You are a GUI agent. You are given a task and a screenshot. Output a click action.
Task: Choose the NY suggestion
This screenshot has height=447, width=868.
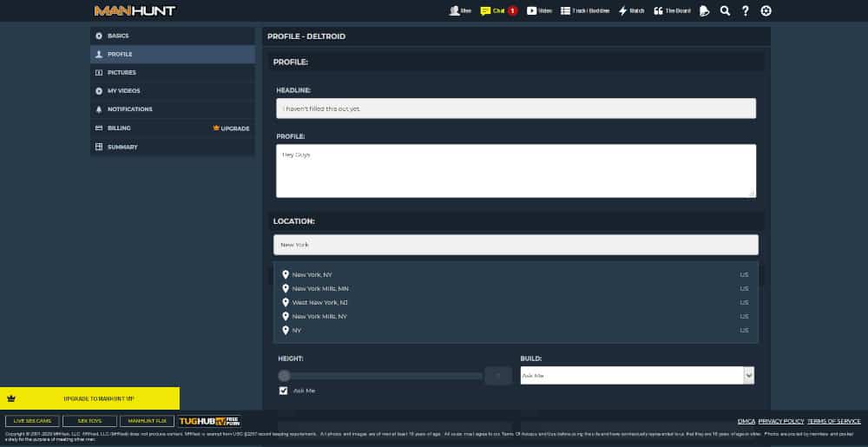coord(516,331)
